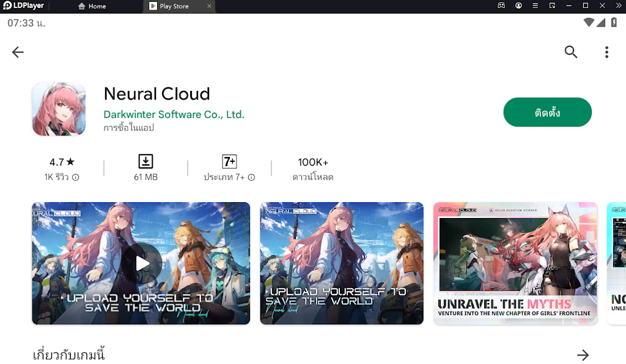This screenshot has width=626, height=364.
Task: Open LDPlayer hamburger menu
Action: pyautogui.click(x=536, y=5)
